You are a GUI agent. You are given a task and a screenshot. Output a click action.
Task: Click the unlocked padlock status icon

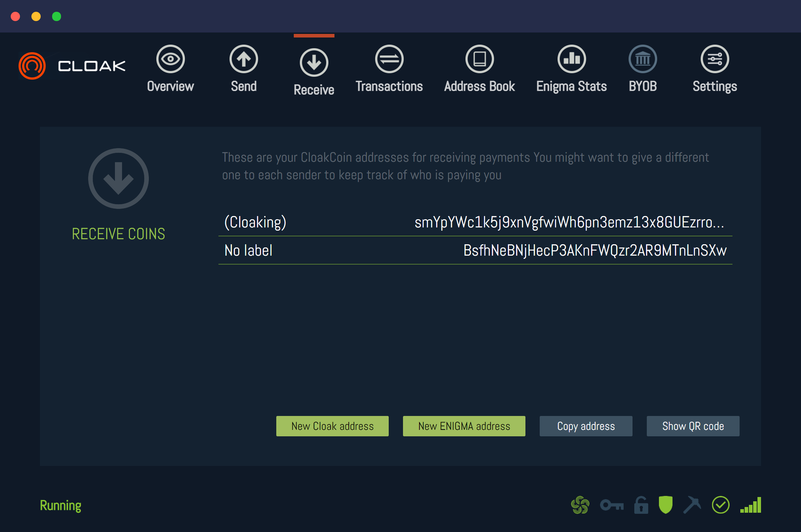pyautogui.click(x=641, y=505)
